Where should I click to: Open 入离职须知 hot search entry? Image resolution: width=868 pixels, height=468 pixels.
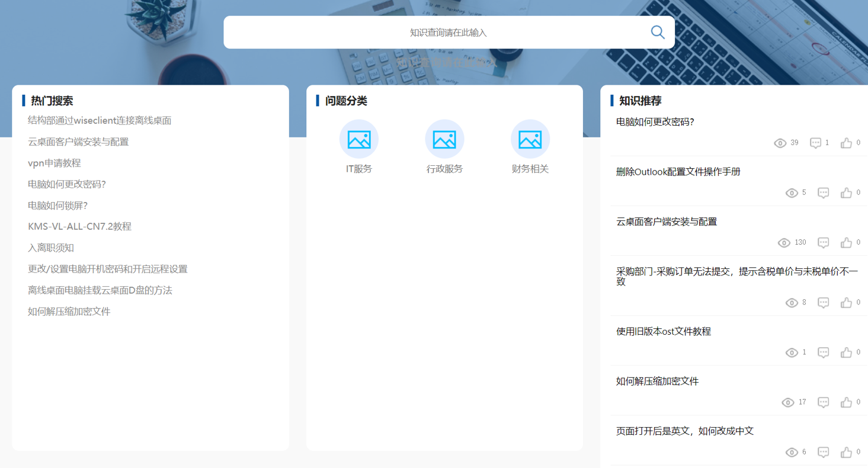point(51,248)
